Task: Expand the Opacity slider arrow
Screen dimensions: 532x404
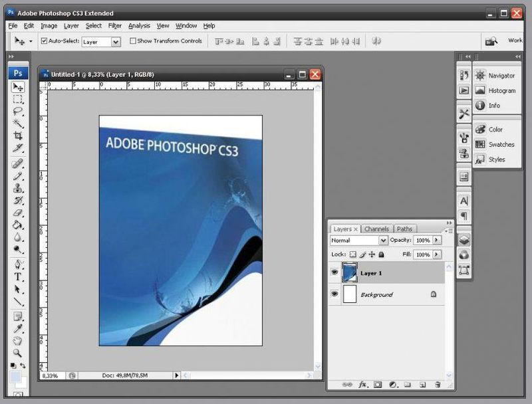Action: click(x=437, y=240)
